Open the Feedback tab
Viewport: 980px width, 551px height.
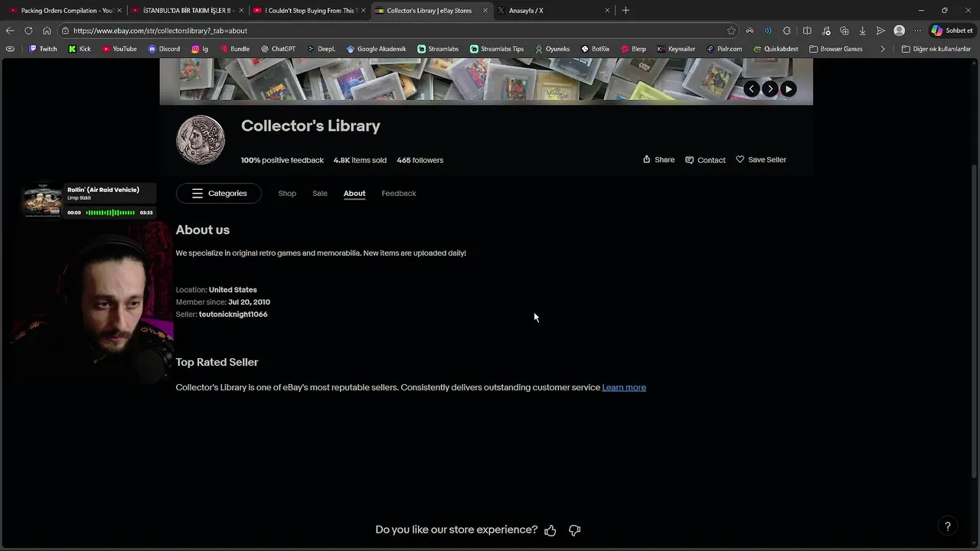pos(399,194)
